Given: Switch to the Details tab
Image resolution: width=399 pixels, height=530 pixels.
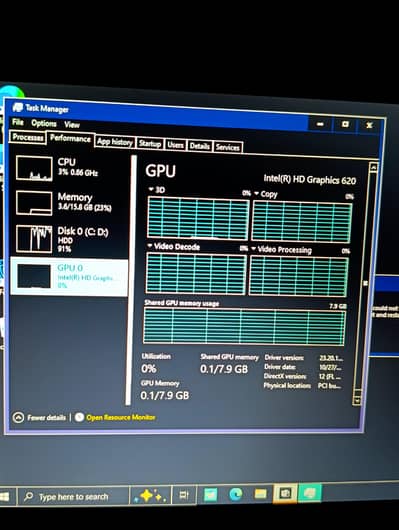Looking at the screenshot, I should [x=200, y=146].
